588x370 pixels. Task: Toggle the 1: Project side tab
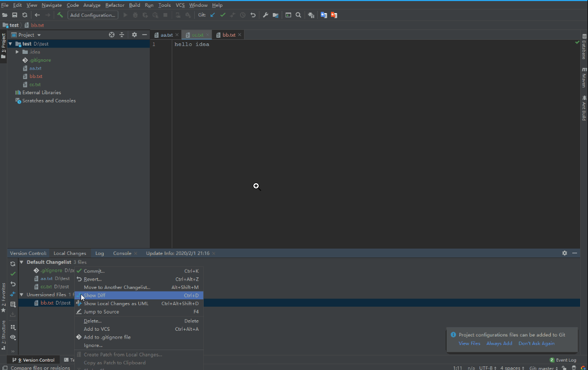click(x=3, y=46)
